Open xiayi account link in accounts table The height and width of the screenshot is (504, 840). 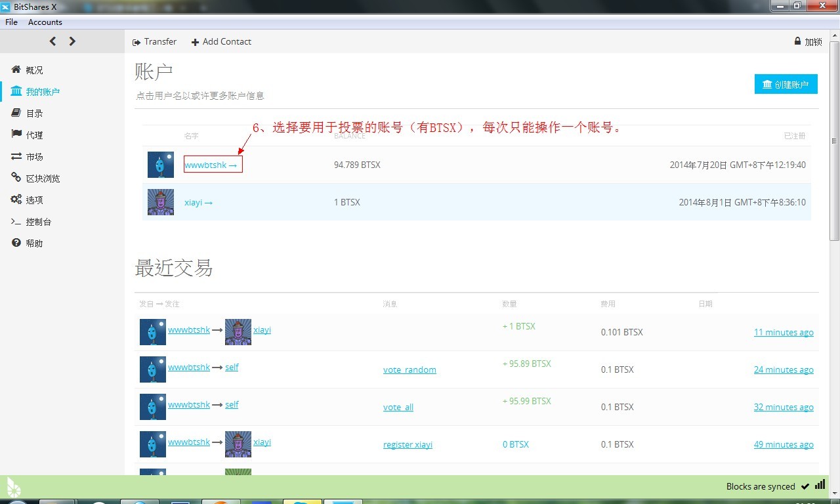198,202
